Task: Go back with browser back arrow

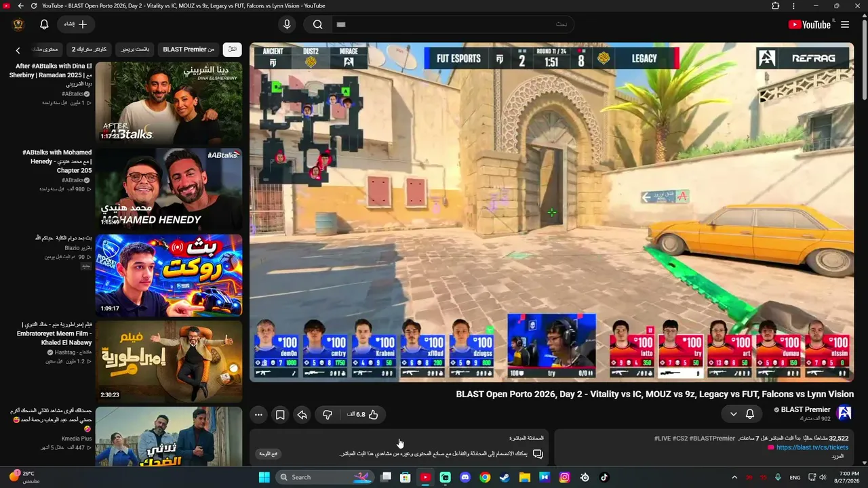Action: pos(20,6)
